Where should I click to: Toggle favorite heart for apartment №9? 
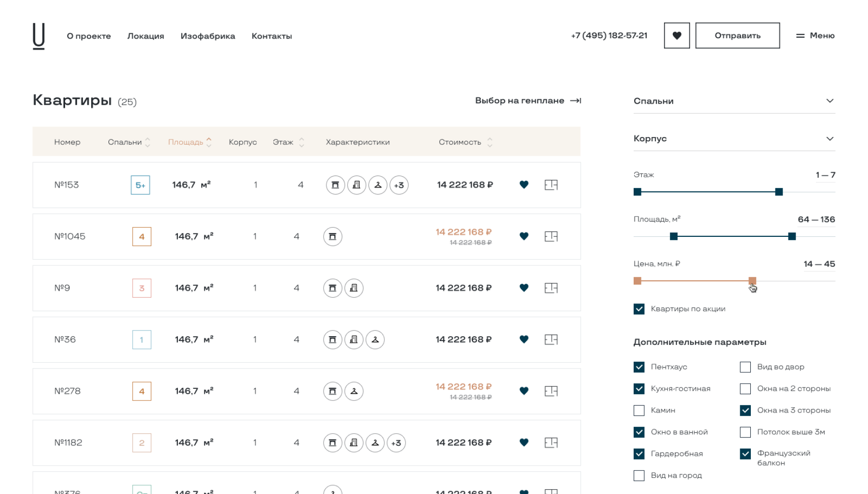524,288
